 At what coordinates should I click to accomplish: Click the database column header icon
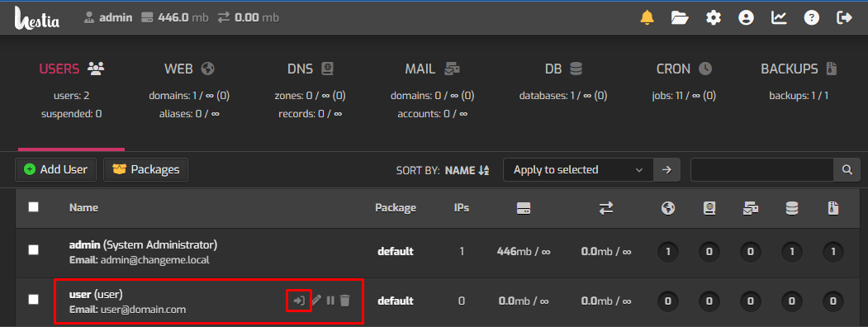point(792,208)
